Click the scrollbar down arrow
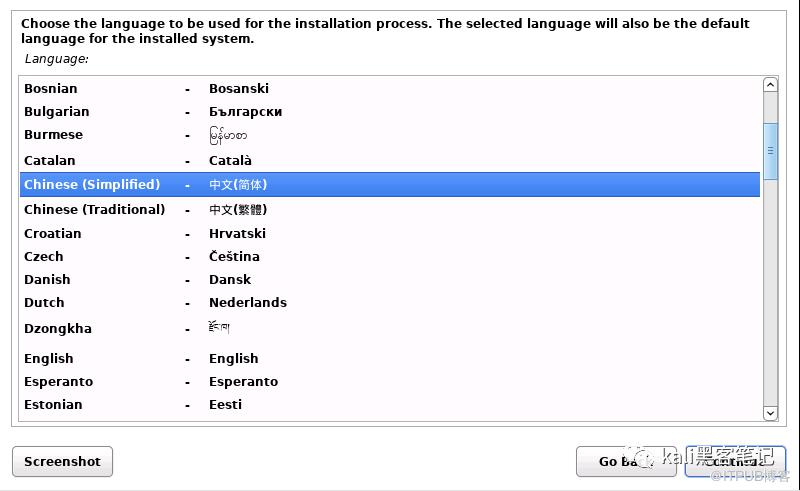 [770, 413]
